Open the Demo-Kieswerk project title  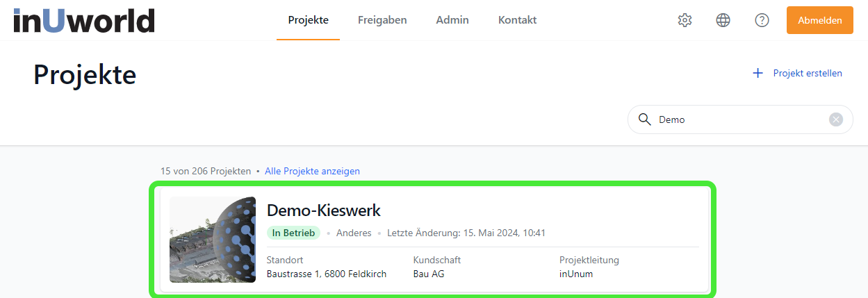[x=324, y=210]
